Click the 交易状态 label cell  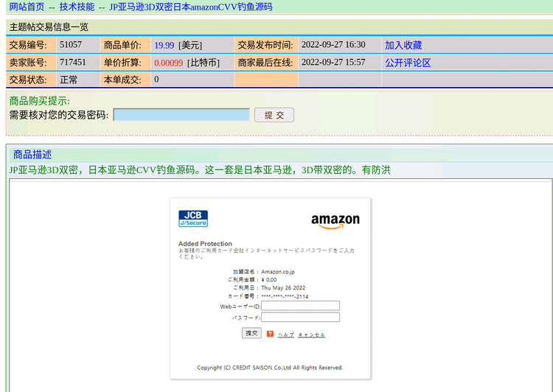(x=31, y=80)
